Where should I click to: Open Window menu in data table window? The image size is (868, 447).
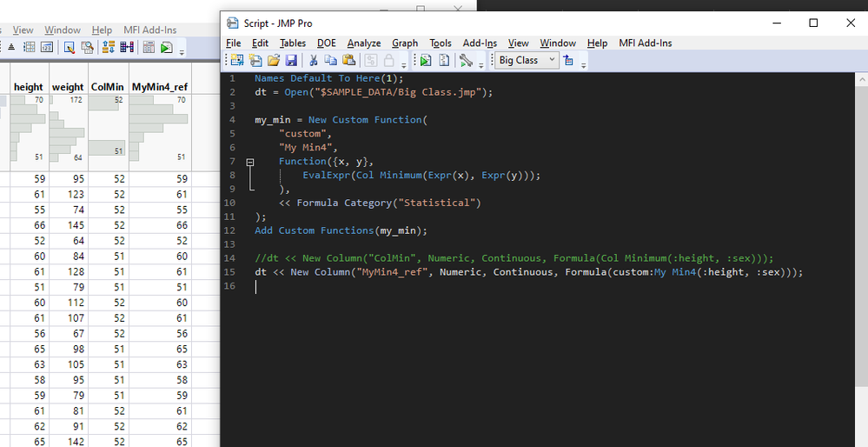tap(63, 30)
